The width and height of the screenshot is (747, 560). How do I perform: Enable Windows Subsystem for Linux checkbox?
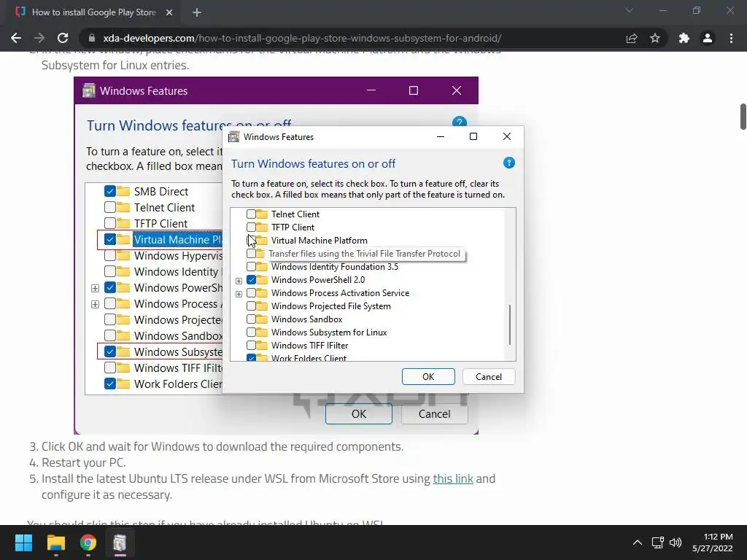click(251, 332)
